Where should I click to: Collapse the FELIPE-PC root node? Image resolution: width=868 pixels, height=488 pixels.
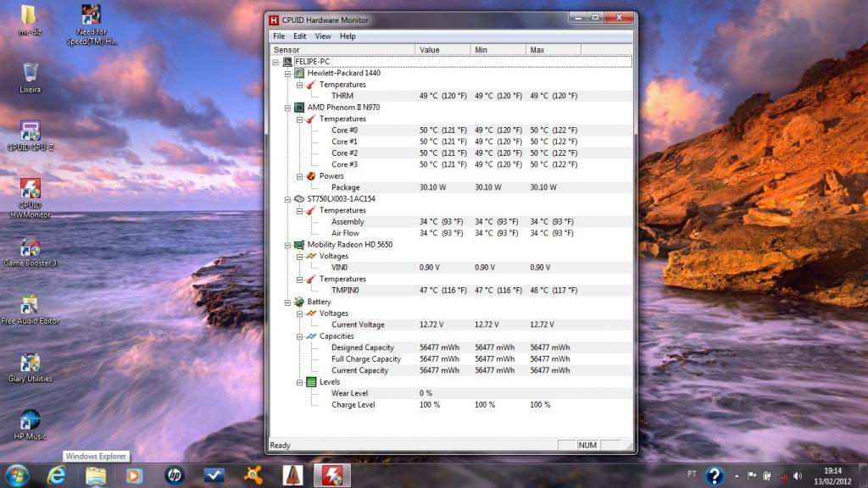coord(275,62)
